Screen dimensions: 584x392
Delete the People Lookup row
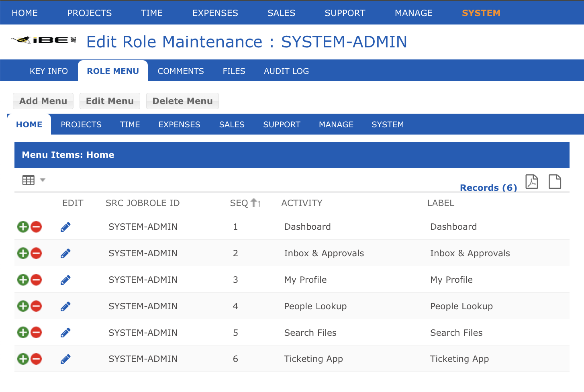36,306
